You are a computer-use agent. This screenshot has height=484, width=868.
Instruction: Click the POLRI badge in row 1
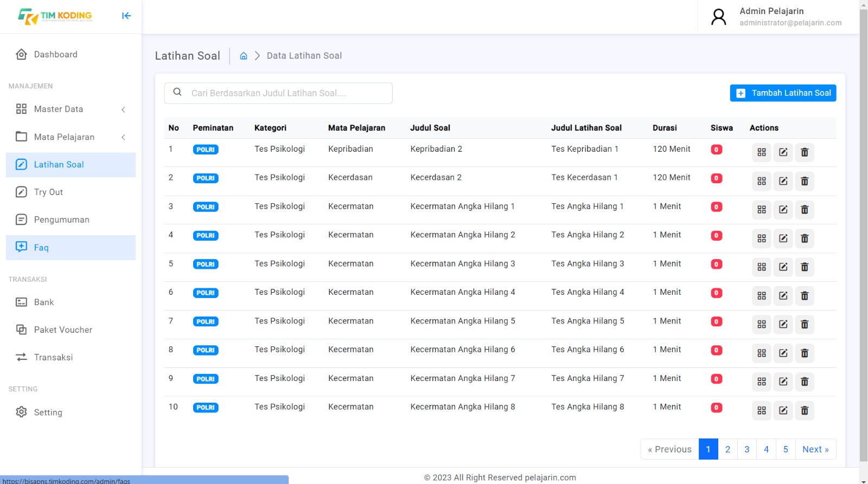pos(206,150)
